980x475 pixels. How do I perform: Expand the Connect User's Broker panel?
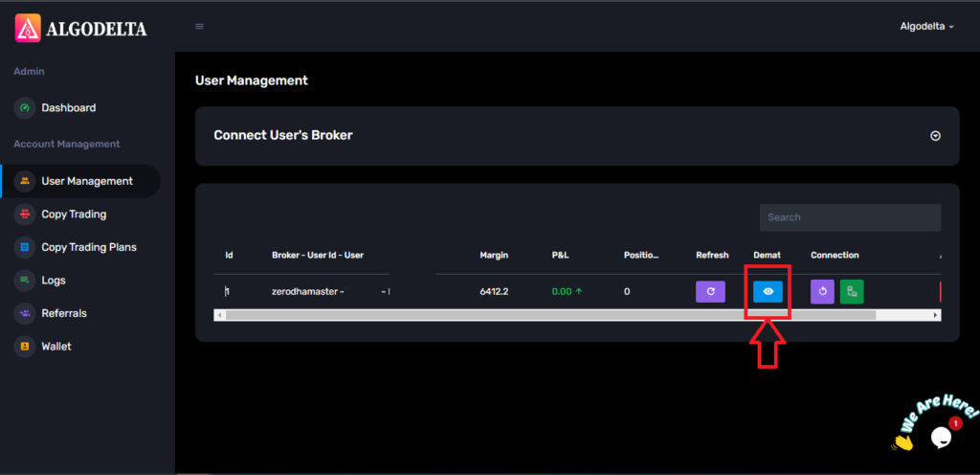[x=935, y=136]
